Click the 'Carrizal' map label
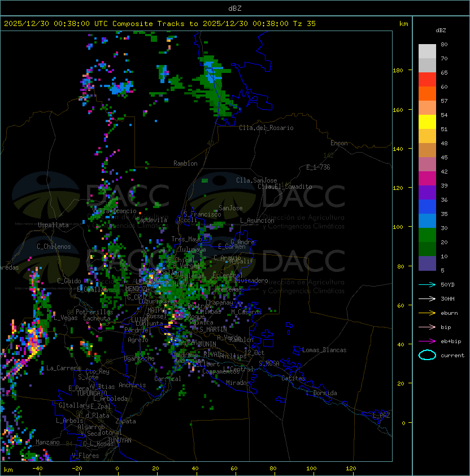This screenshot has width=470, height=476. (x=168, y=379)
